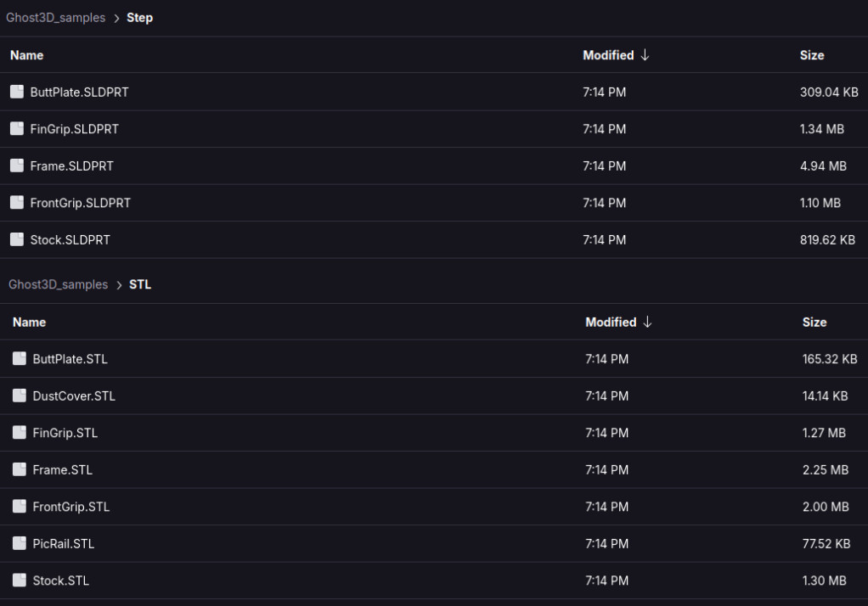The height and width of the screenshot is (606, 868).
Task: Go to Ghost3D_samples breadcrumb above Step
Action: [55, 18]
